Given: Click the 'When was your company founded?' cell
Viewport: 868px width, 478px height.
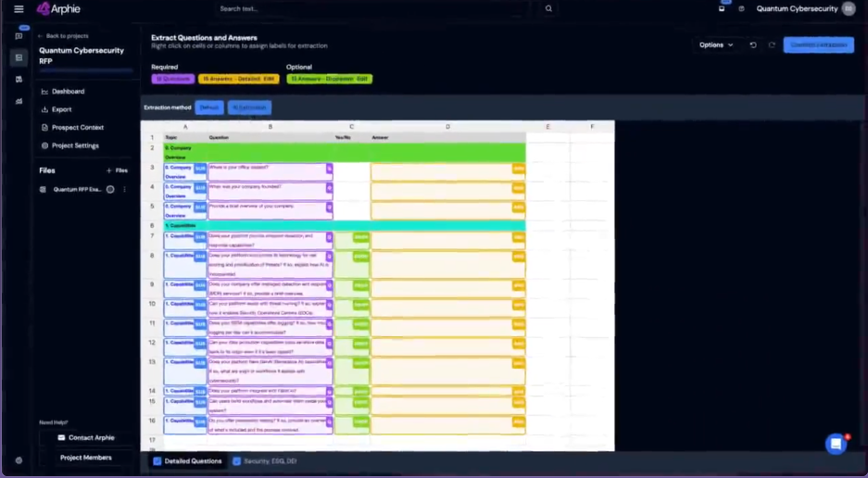Looking at the screenshot, I should (270, 191).
